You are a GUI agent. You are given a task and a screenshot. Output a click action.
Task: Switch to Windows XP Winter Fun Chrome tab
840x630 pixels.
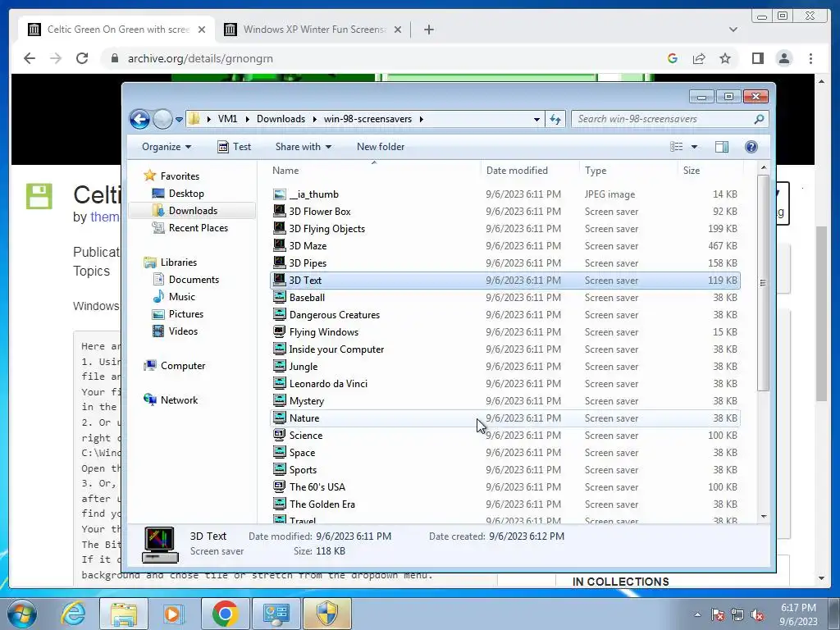pyautogui.click(x=313, y=30)
